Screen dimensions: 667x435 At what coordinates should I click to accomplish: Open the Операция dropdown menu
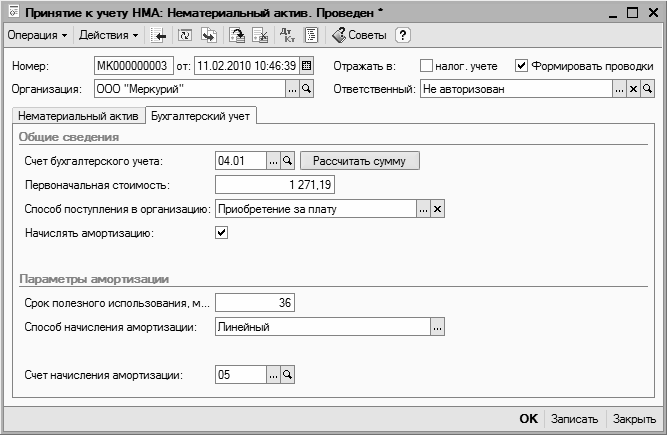tap(37, 35)
